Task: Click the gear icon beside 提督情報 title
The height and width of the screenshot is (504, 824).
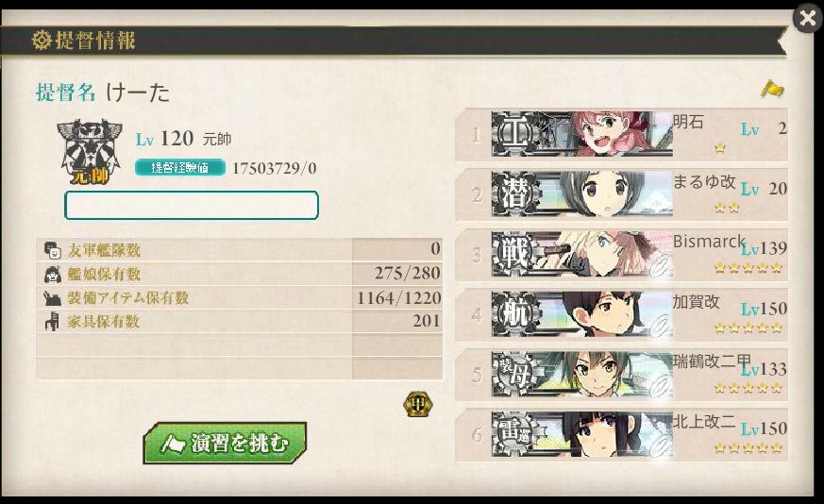Action: pos(42,40)
